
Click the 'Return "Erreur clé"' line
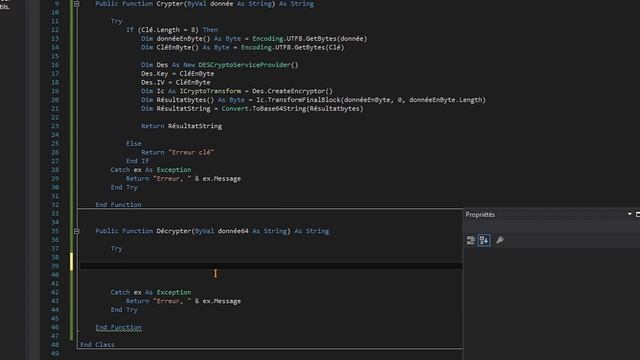(x=178, y=152)
